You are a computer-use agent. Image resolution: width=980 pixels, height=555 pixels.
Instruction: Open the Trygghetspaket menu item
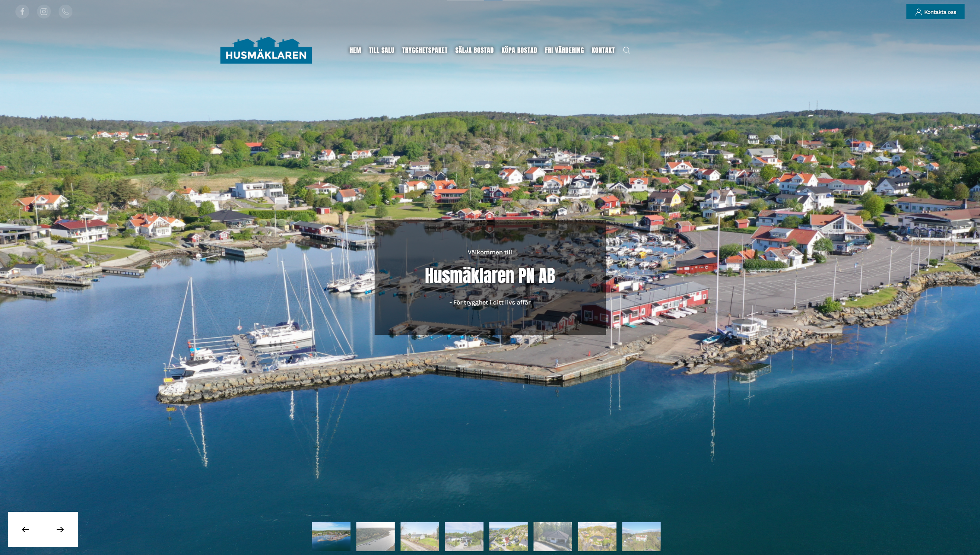pyautogui.click(x=424, y=50)
